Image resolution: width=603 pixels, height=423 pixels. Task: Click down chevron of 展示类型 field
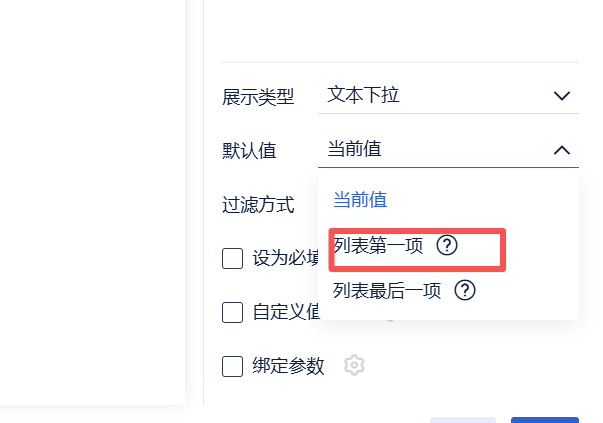pyautogui.click(x=561, y=96)
